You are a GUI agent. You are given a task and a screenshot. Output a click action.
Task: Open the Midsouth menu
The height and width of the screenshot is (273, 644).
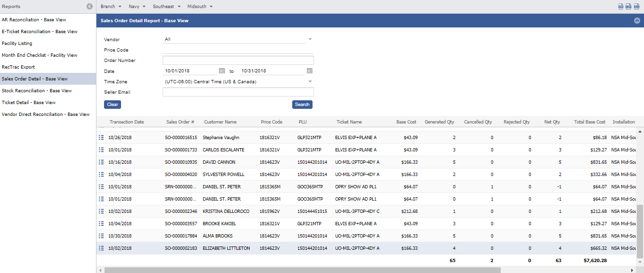pos(200,7)
